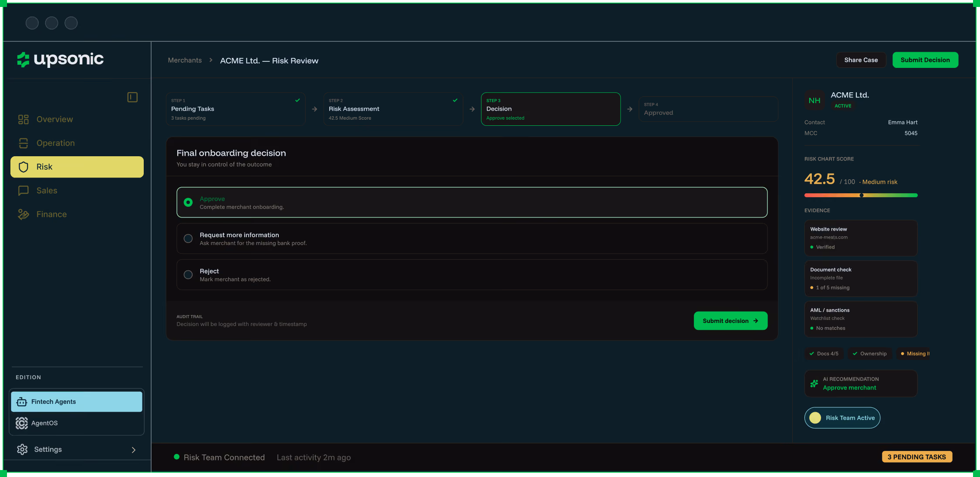Click the Medium risk label

[x=880, y=182]
